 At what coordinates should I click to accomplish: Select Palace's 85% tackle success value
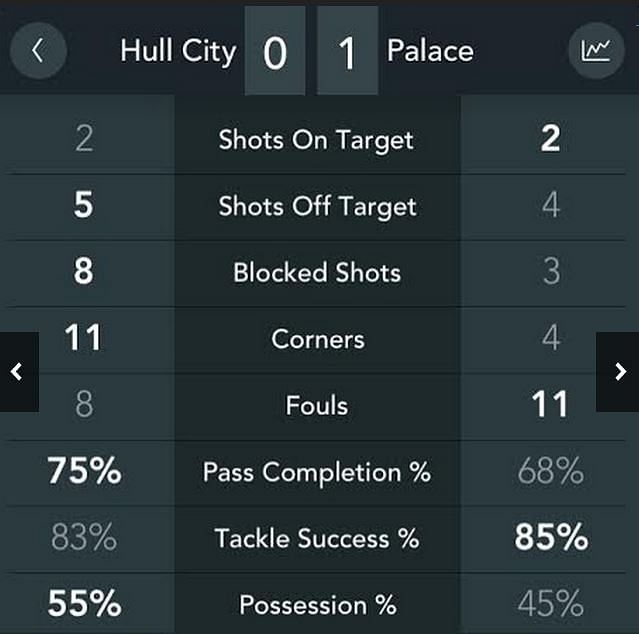(x=551, y=537)
